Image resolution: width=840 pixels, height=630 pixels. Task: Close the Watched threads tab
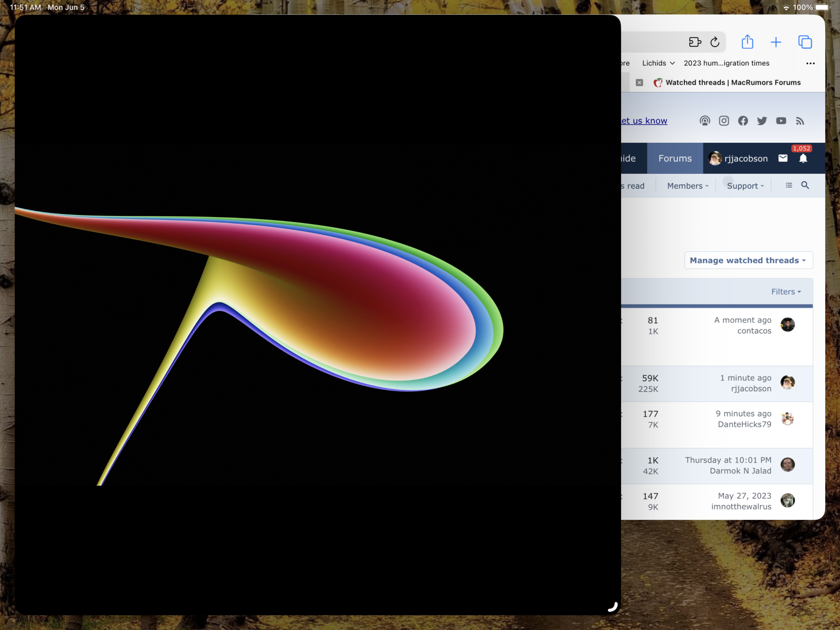coord(639,82)
